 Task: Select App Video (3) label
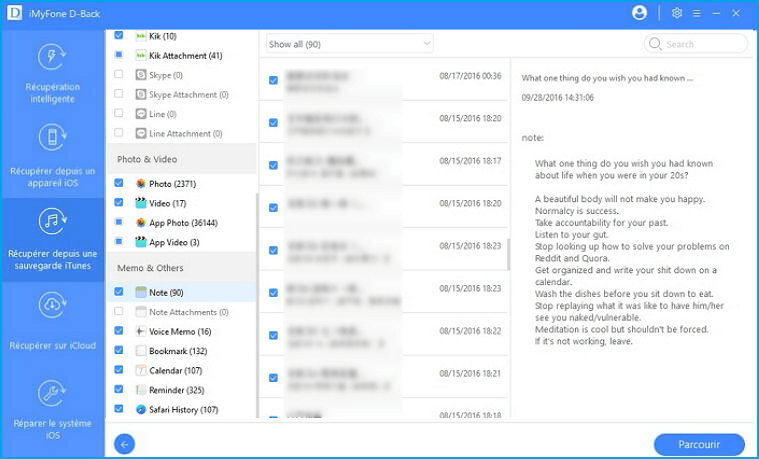point(174,242)
